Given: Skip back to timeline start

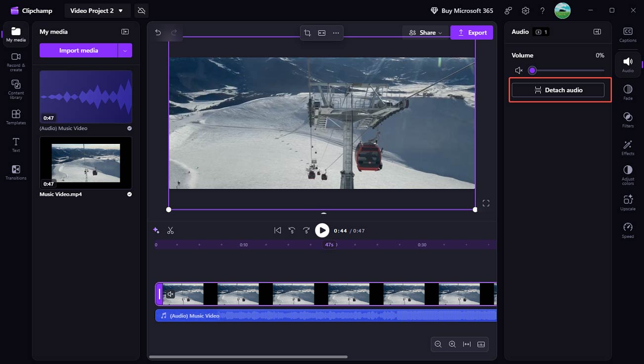Looking at the screenshot, I should click(278, 230).
